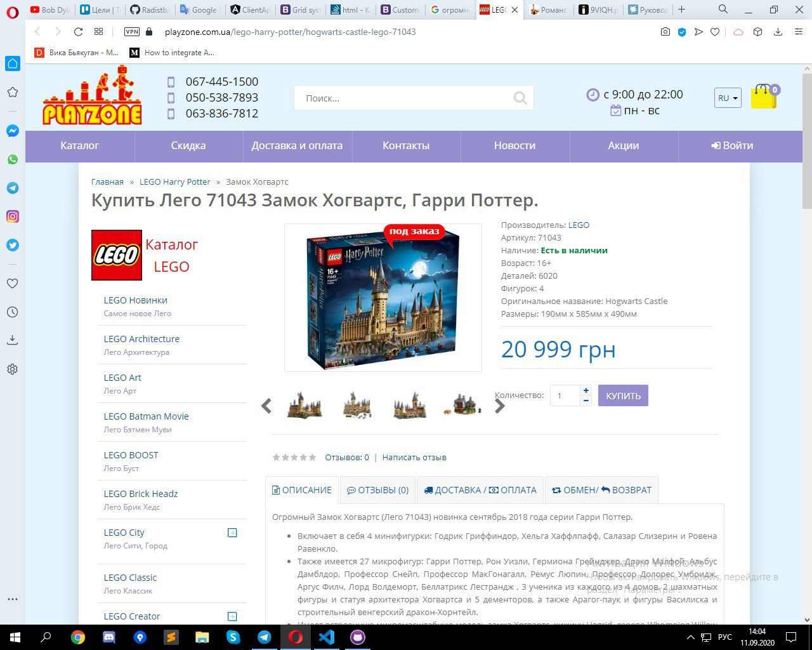Open Telegram in Opera sidebar
The height and width of the screenshot is (650, 812).
(x=13, y=188)
